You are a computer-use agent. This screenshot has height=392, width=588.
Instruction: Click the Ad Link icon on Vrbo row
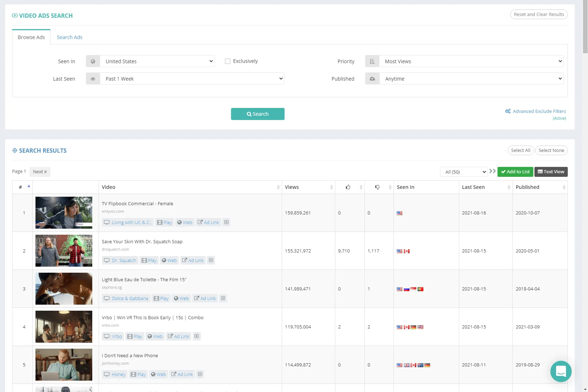point(178,336)
